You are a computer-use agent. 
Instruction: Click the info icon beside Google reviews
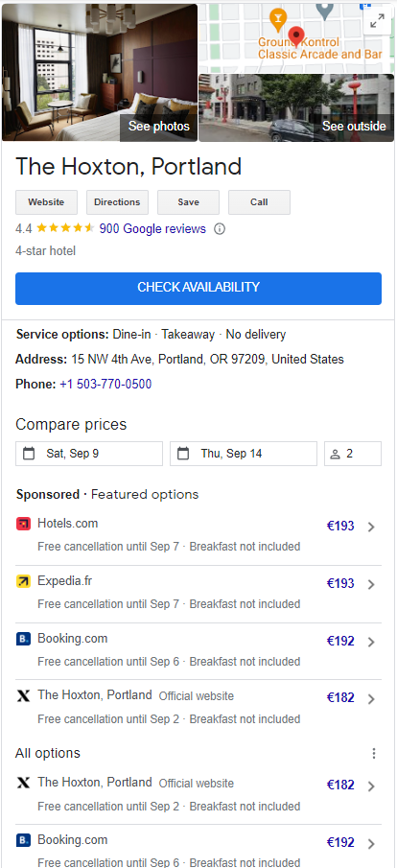(220, 228)
